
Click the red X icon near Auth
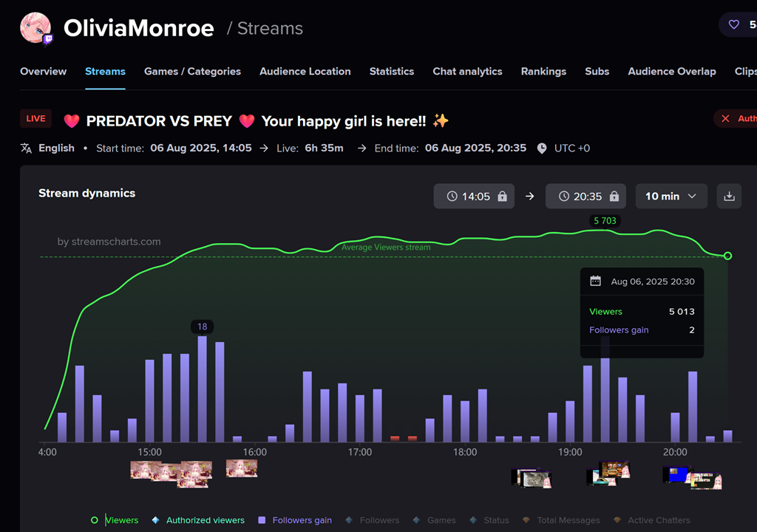pos(725,118)
